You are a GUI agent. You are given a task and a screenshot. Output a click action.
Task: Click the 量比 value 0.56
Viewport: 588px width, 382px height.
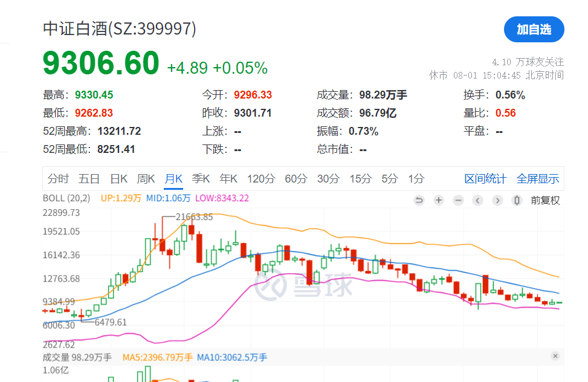(x=505, y=113)
